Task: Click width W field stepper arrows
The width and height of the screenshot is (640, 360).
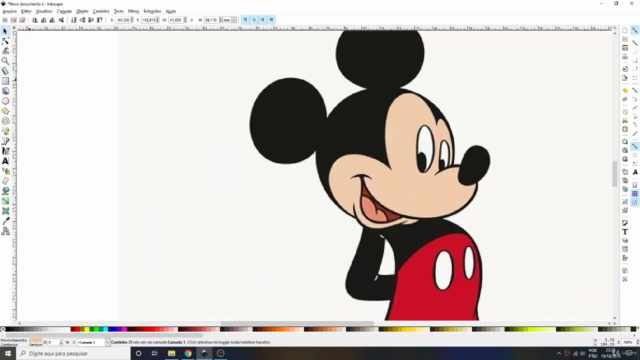Action: [185, 20]
